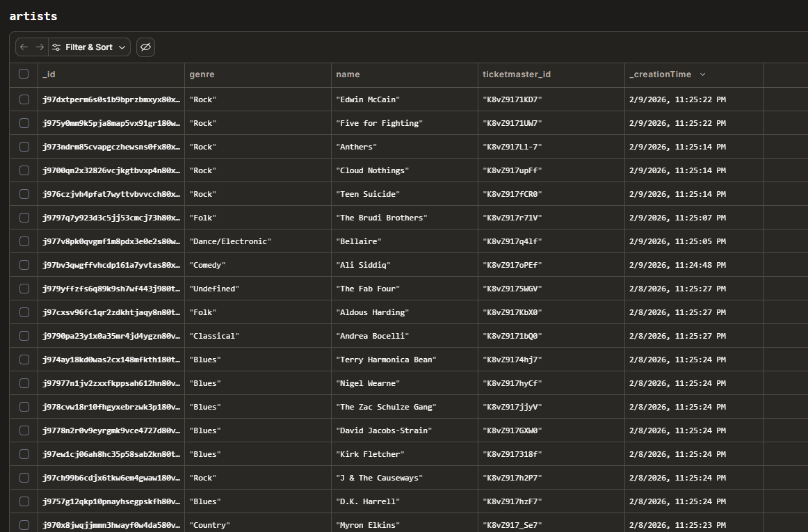The image size is (808, 532).
Task: Select the Ali Siddiq row checkbox
Action: pos(24,265)
